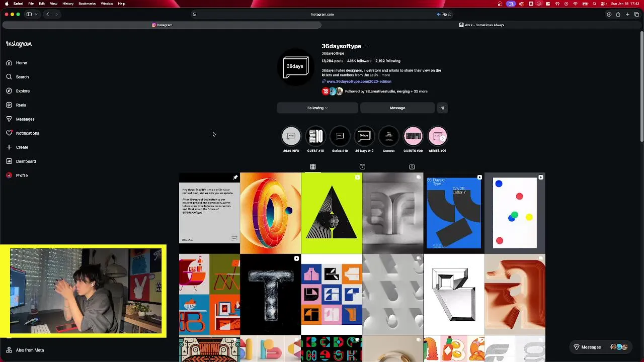Open the Bookmarks menu
This screenshot has height=362, width=644.
click(x=87, y=4)
